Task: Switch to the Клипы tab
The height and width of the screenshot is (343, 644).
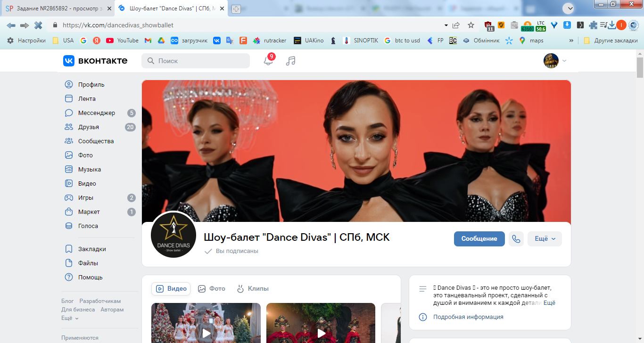Action: 252,289
